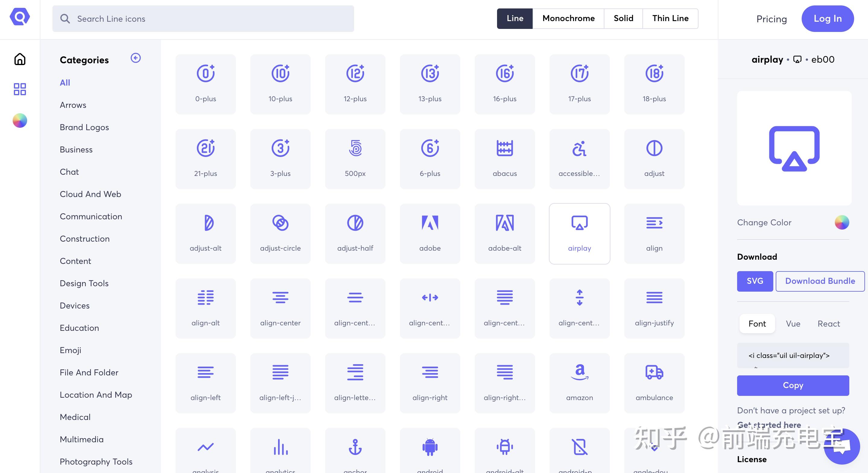Expand the Cloud And Web category
The height and width of the screenshot is (473, 868).
coord(90,193)
